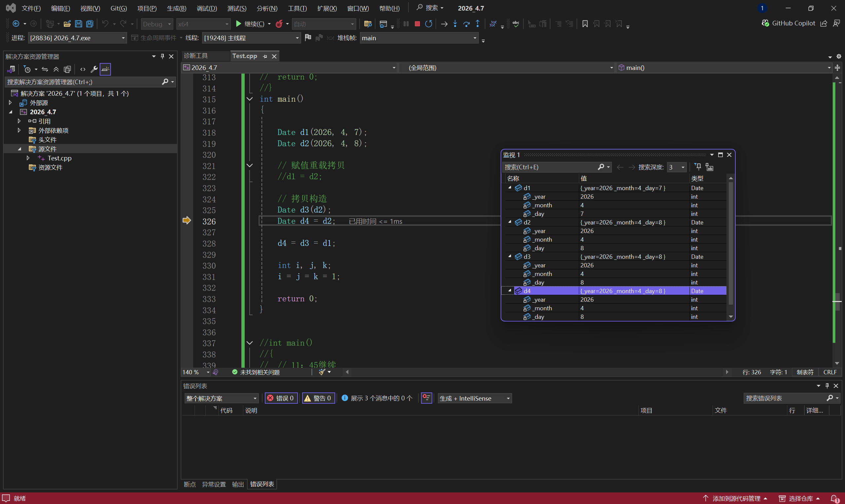Click the Step Into arrow icon
Screen dimensions: 845x504
click(455, 24)
